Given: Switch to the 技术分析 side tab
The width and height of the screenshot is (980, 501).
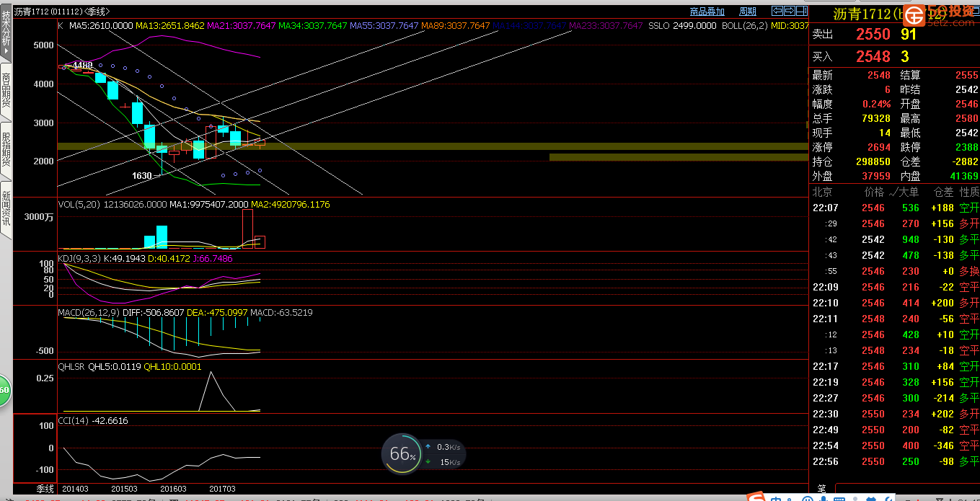Looking at the screenshot, I should click(x=6, y=34).
